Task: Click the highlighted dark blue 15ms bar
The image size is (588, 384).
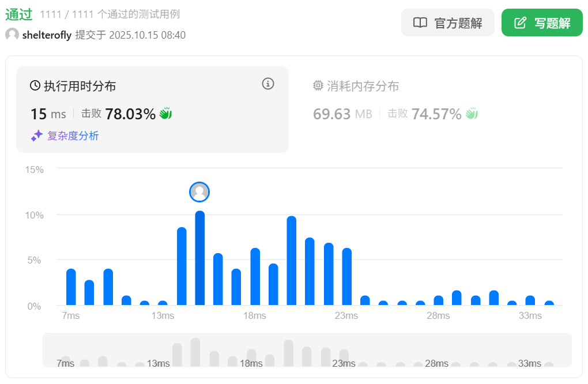Action: point(200,258)
